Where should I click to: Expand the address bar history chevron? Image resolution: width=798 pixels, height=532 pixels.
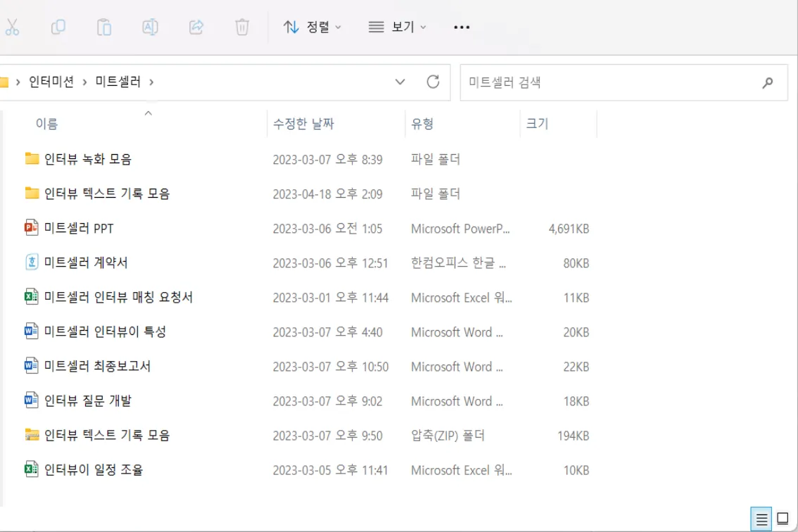[400, 82]
